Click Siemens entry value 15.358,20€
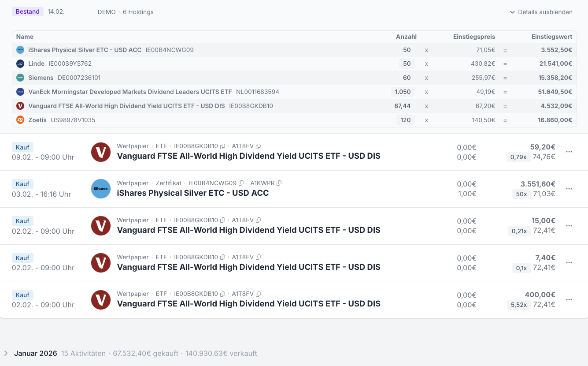 click(555, 78)
